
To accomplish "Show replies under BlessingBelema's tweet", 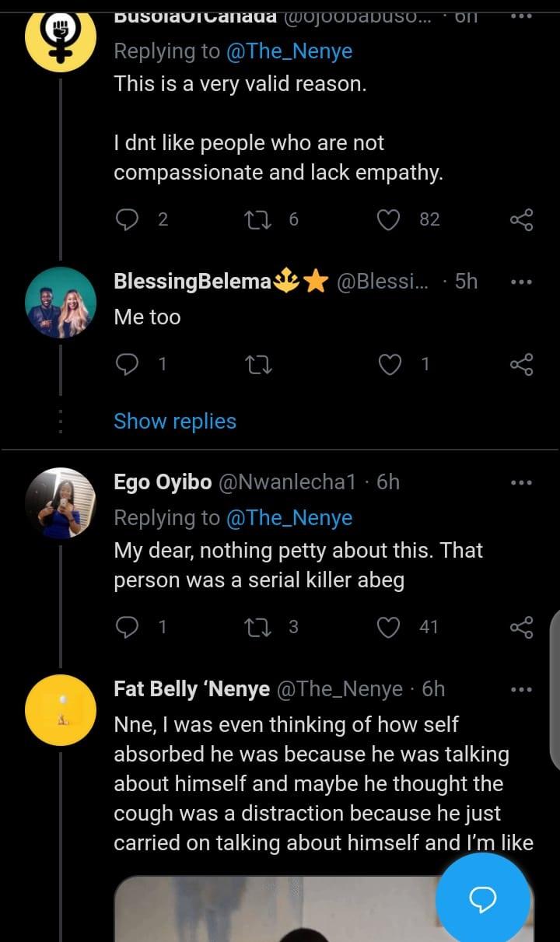I will [175, 422].
